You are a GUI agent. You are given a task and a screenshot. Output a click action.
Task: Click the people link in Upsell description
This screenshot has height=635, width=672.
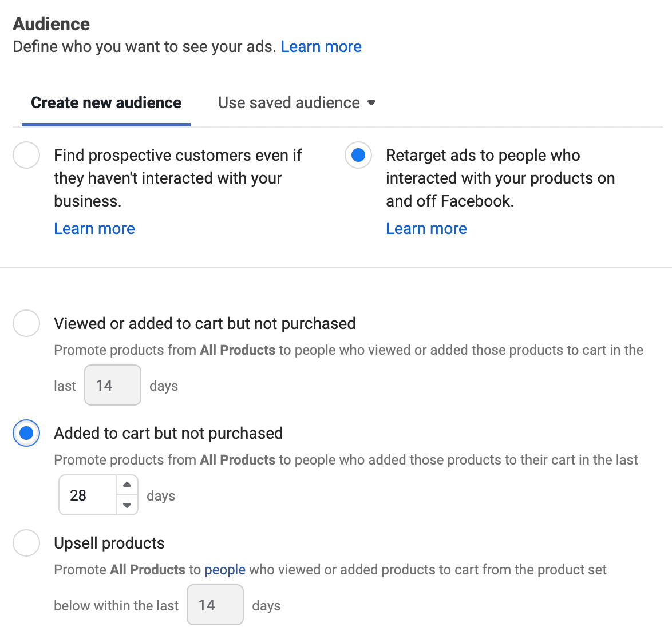click(225, 570)
